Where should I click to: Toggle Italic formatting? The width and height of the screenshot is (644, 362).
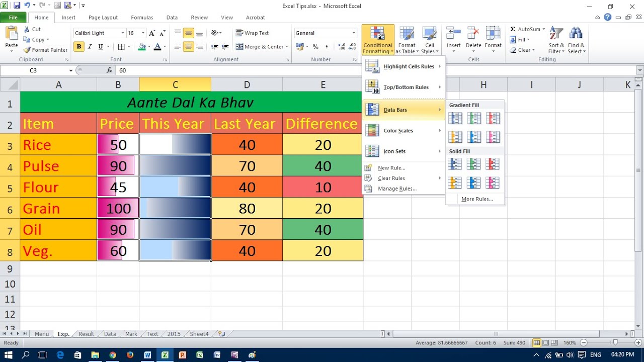90,47
